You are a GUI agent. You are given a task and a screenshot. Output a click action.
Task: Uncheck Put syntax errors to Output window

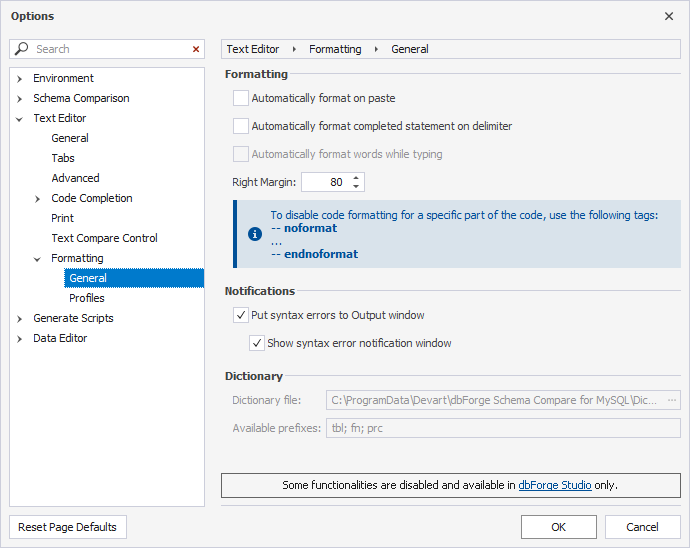tap(241, 315)
